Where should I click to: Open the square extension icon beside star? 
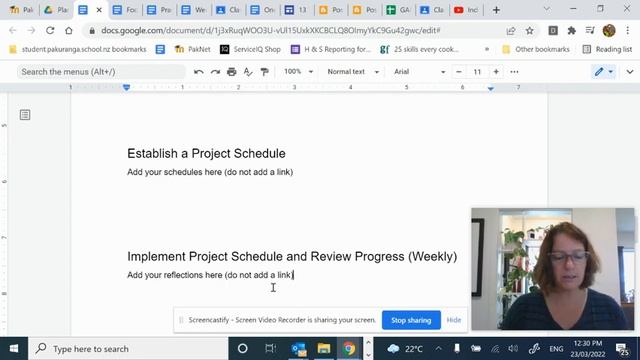pyautogui.click(x=553, y=31)
